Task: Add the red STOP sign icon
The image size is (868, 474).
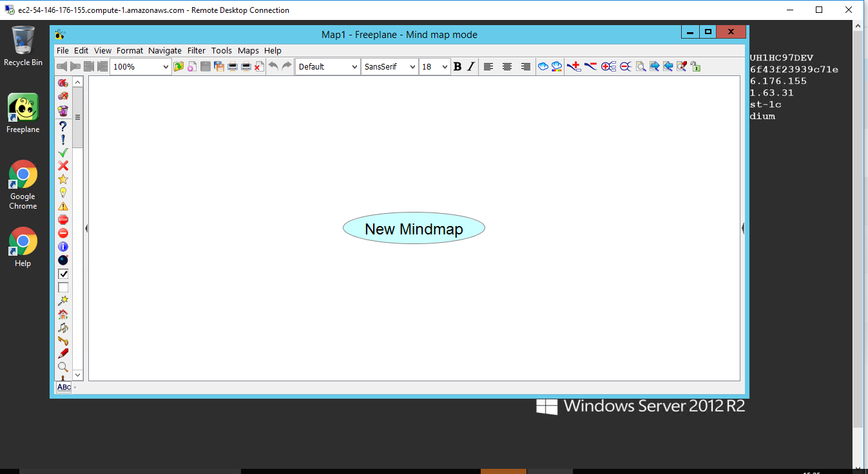Action: click(63, 220)
